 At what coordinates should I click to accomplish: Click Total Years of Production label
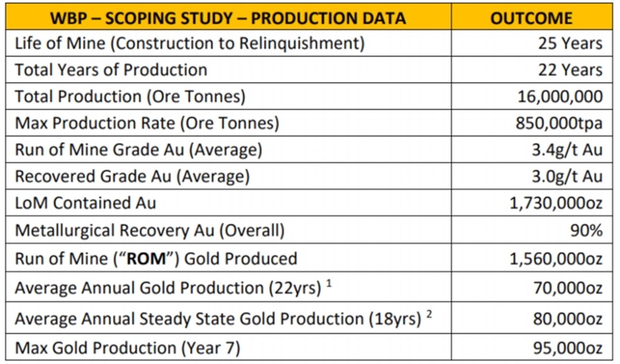[x=111, y=70]
